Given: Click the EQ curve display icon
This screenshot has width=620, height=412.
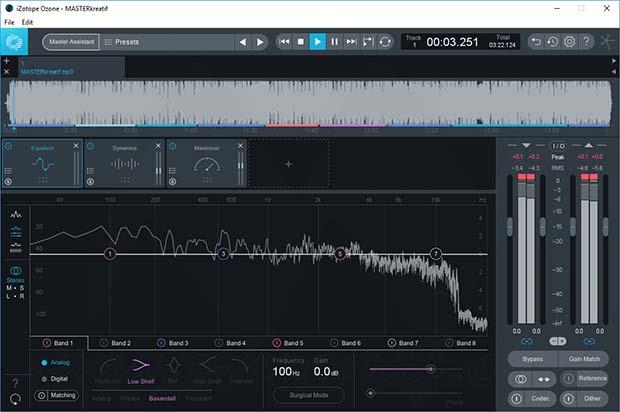Looking at the screenshot, I should [16, 231].
